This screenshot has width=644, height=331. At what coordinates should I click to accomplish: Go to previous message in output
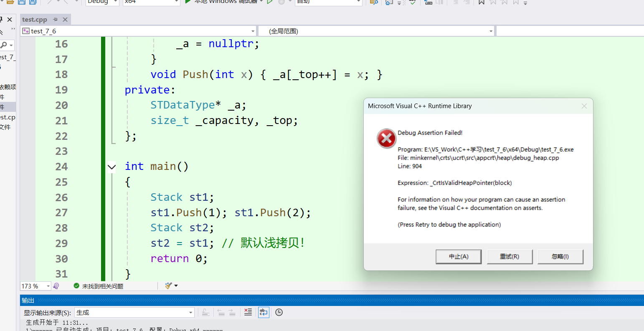coord(221,312)
